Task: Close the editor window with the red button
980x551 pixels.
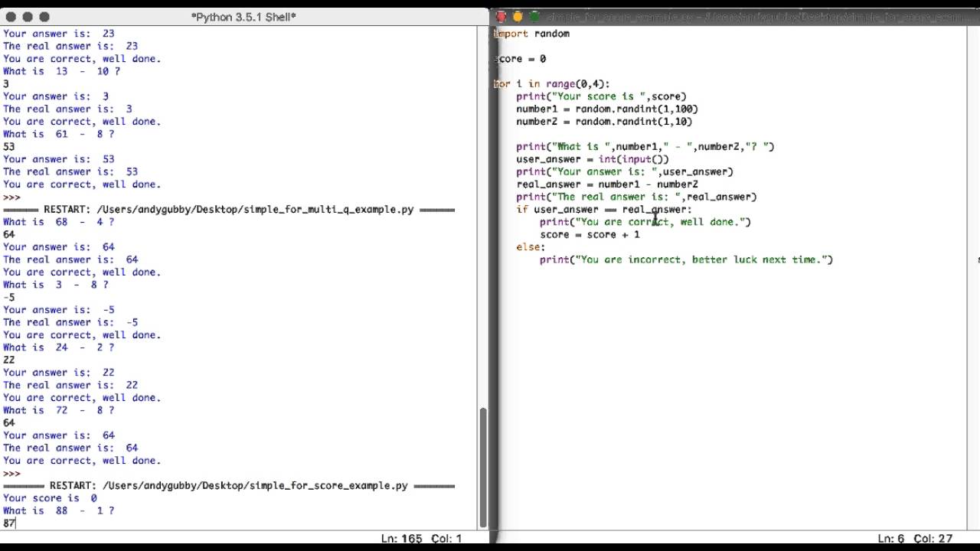Action: (x=501, y=17)
